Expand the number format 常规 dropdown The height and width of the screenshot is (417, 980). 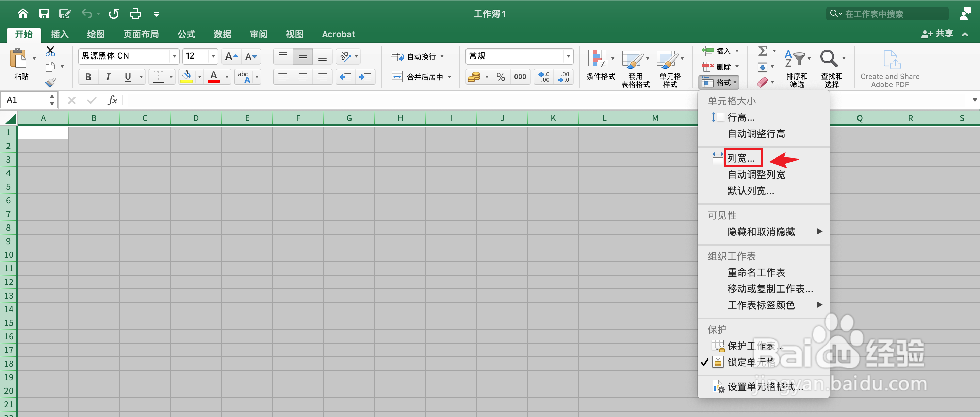coord(568,56)
